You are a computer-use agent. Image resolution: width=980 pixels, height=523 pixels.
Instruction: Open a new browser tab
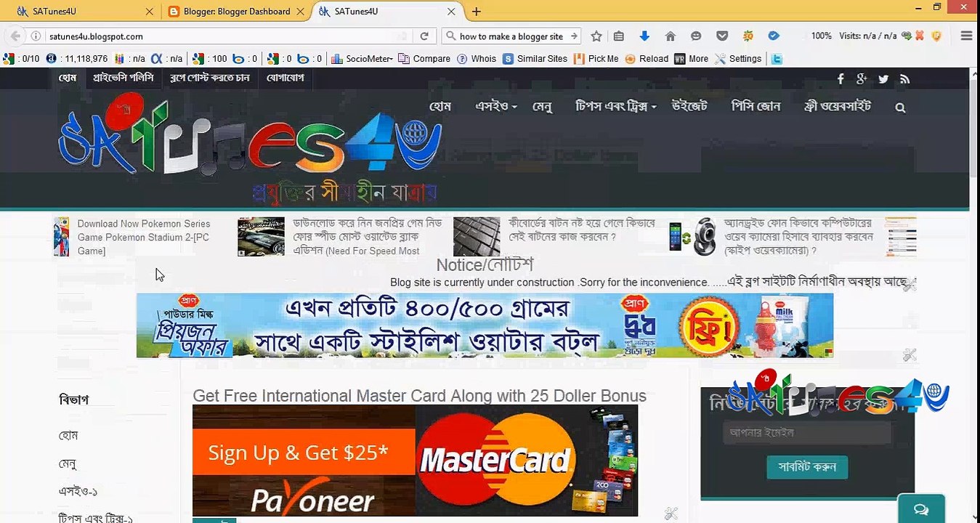click(x=477, y=12)
